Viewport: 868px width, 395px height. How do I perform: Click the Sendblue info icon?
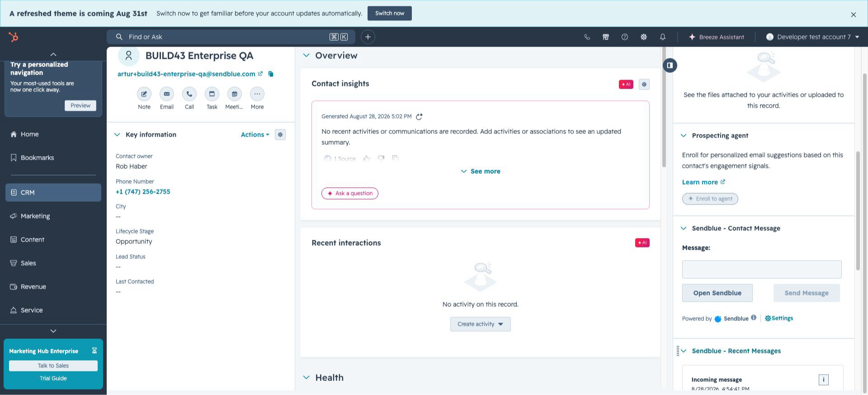(x=754, y=318)
